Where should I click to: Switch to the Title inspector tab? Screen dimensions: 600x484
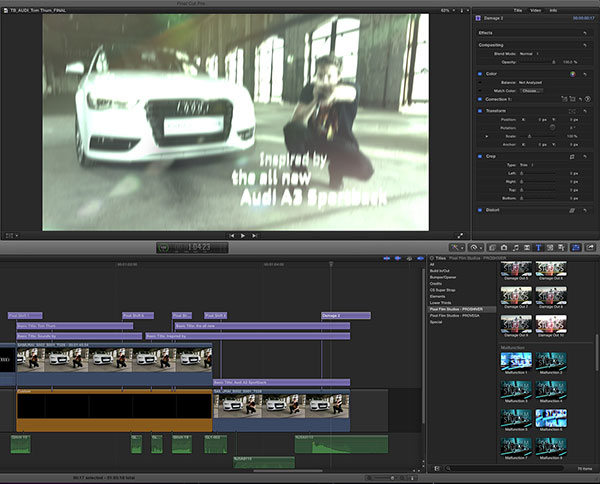[x=518, y=10]
